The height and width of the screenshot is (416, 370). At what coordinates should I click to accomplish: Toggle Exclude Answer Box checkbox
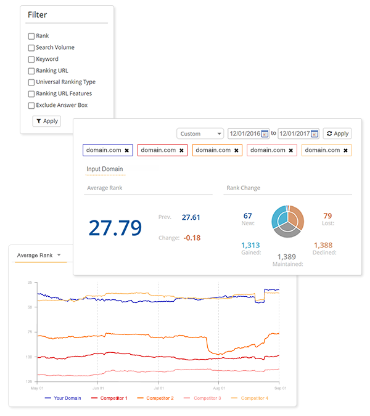pyautogui.click(x=31, y=105)
